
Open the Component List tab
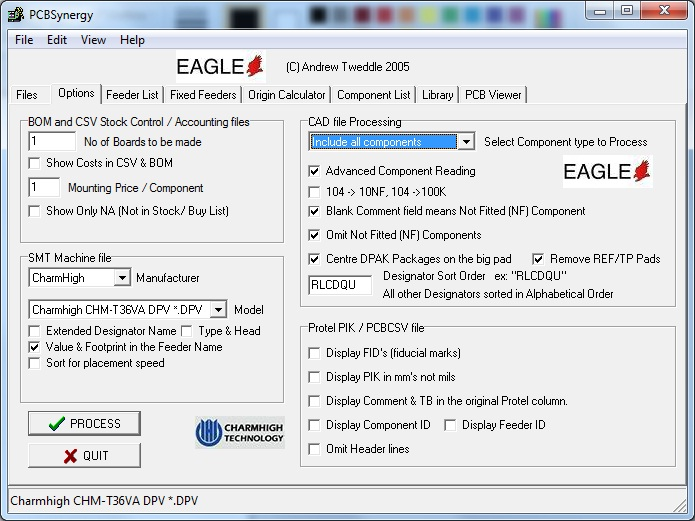[x=374, y=95]
